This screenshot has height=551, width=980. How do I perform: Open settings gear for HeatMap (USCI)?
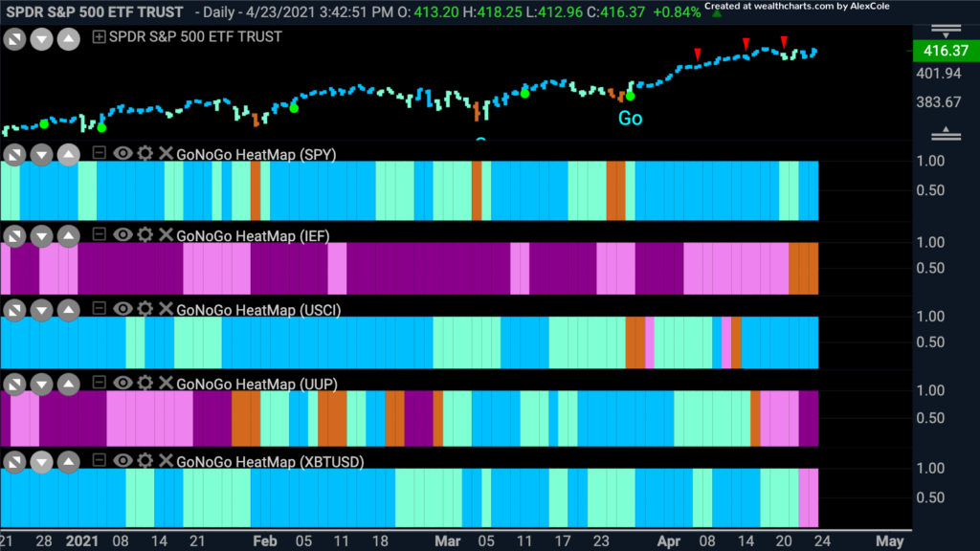(145, 309)
